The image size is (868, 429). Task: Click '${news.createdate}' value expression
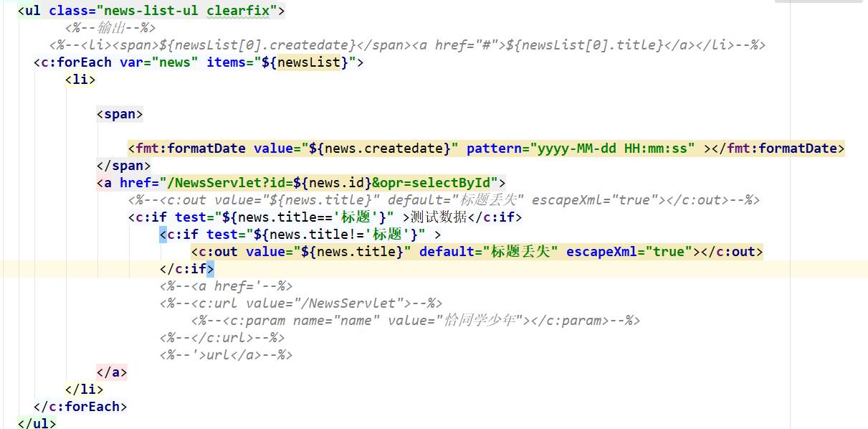point(380,148)
